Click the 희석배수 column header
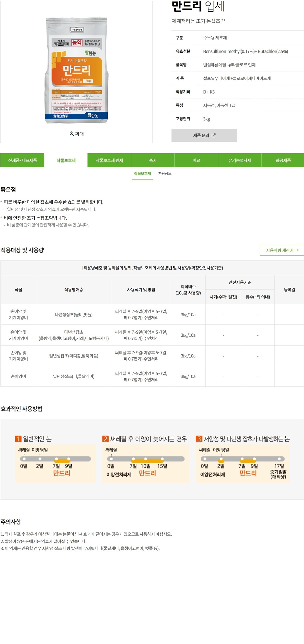 pos(188,289)
